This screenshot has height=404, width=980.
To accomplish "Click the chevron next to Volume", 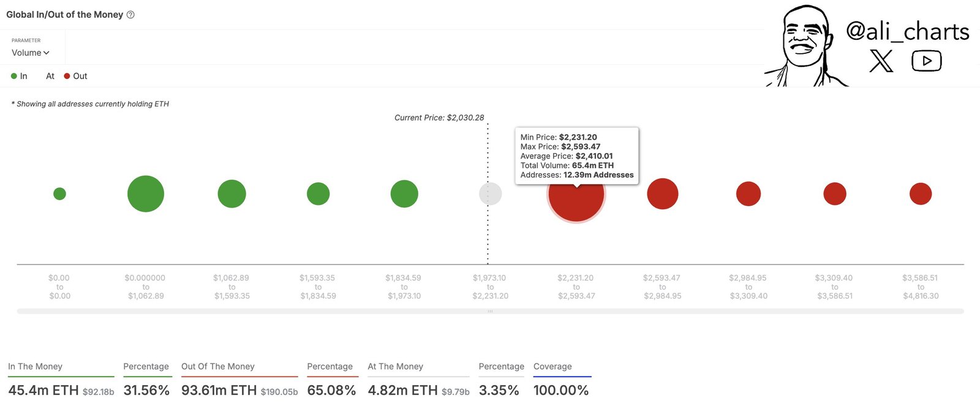I will tap(47, 53).
